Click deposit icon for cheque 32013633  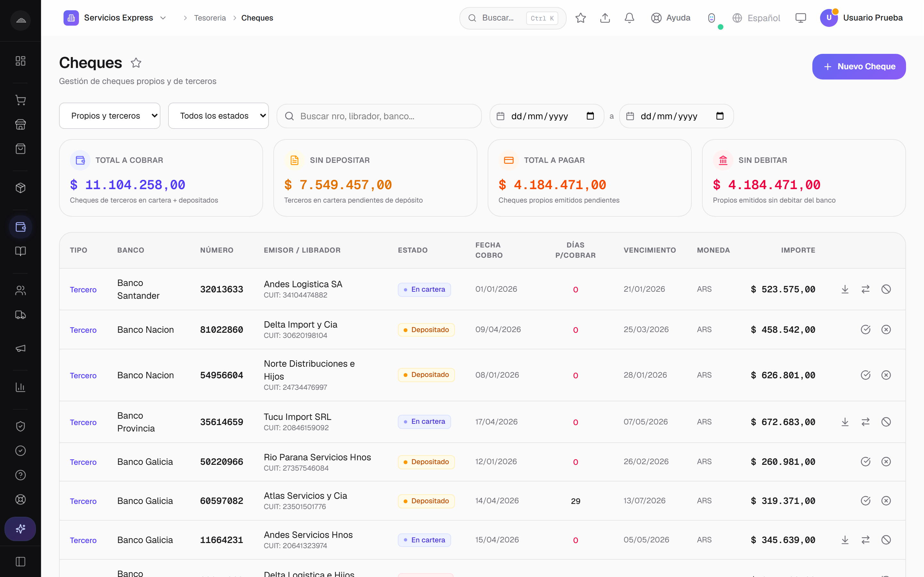(845, 289)
